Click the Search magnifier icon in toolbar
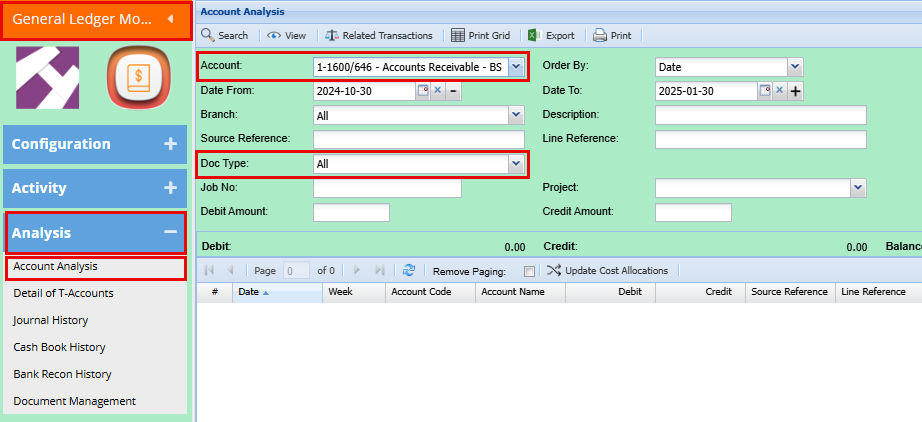The image size is (922, 422). [x=208, y=35]
